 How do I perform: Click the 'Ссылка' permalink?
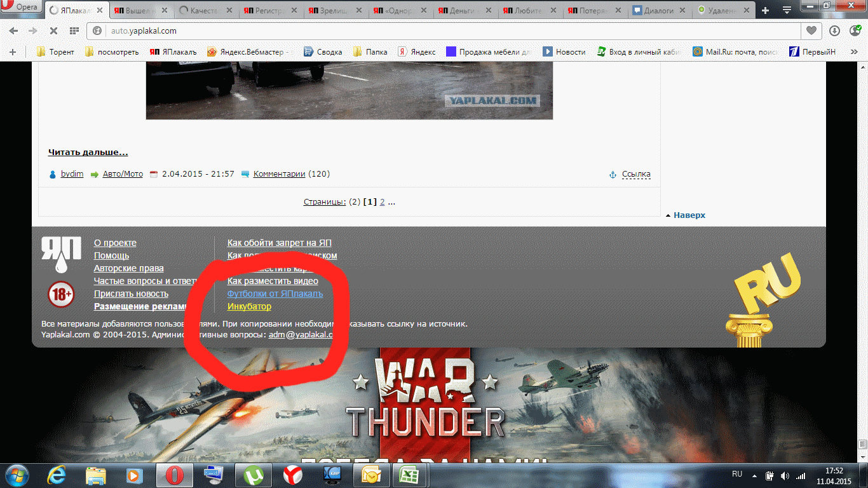[x=636, y=174]
